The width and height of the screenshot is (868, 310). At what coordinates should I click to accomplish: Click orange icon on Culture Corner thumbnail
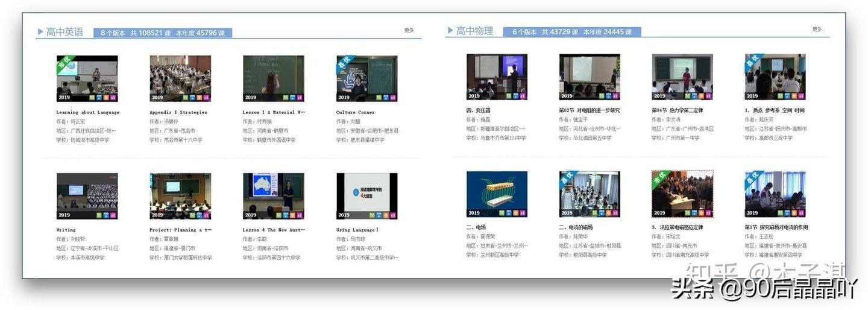pyautogui.click(x=385, y=97)
